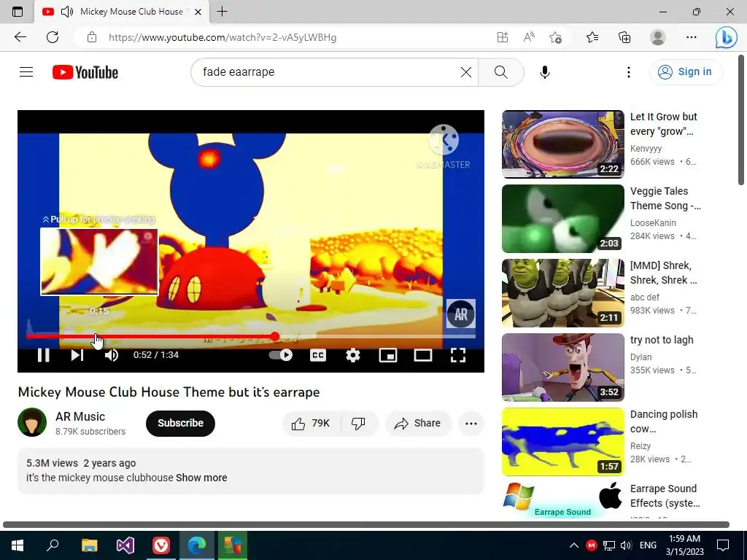The image size is (747, 560).
Task: Click the horizontal page scrollbar
Action: pyautogui.click(x=366, y=525)
